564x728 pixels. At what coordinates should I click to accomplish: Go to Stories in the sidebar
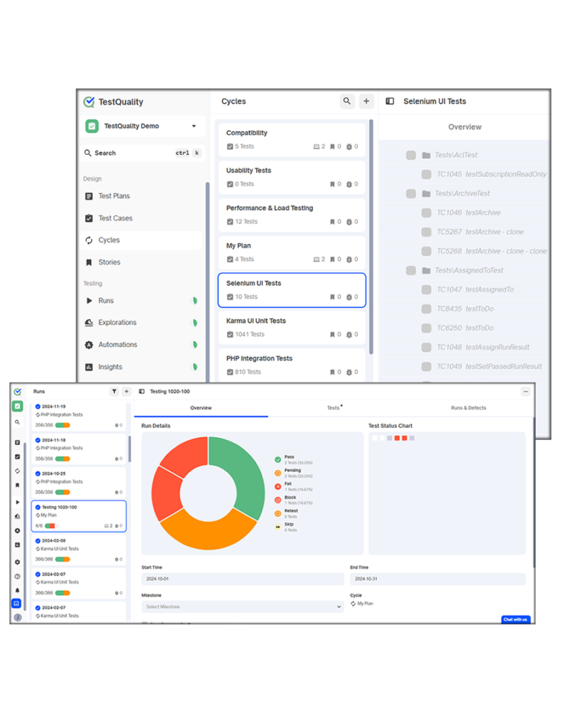click(x=110, y=262)
